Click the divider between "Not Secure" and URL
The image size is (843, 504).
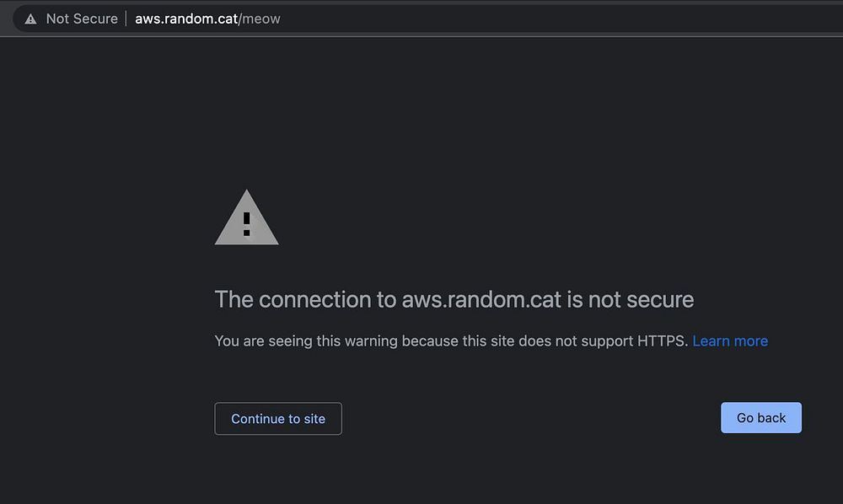(126, 19)
